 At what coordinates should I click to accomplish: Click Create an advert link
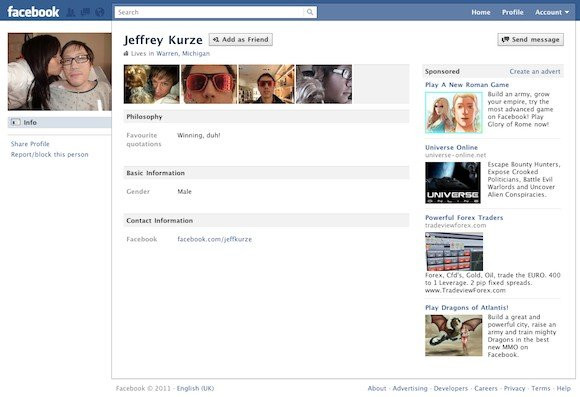pos(535,71)
